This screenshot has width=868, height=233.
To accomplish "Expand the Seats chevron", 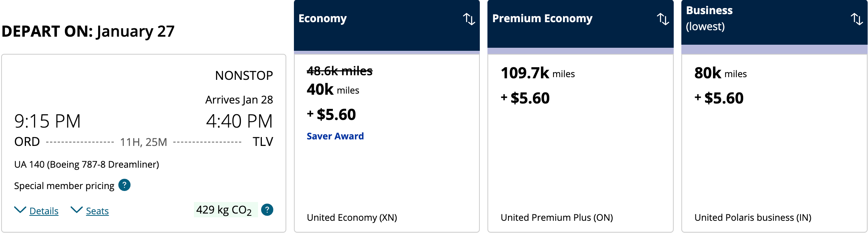I will [x=77, y=210].
